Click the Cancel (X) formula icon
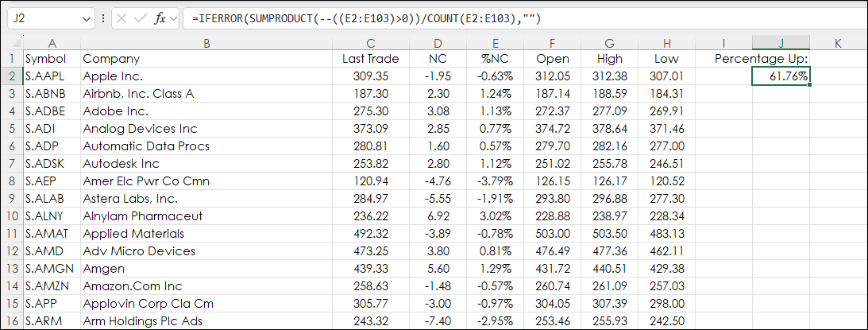Screen dimensions: 868x330 tap(122, 19)
